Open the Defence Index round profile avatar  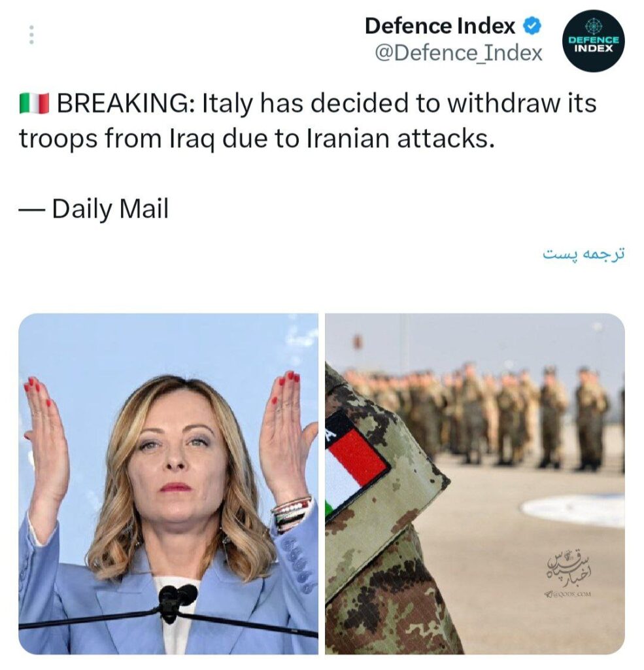click(x=593, y=41)
